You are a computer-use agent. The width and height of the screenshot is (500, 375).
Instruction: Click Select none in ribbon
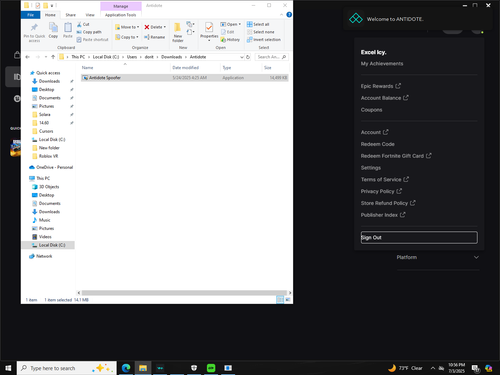pos(261,32)
